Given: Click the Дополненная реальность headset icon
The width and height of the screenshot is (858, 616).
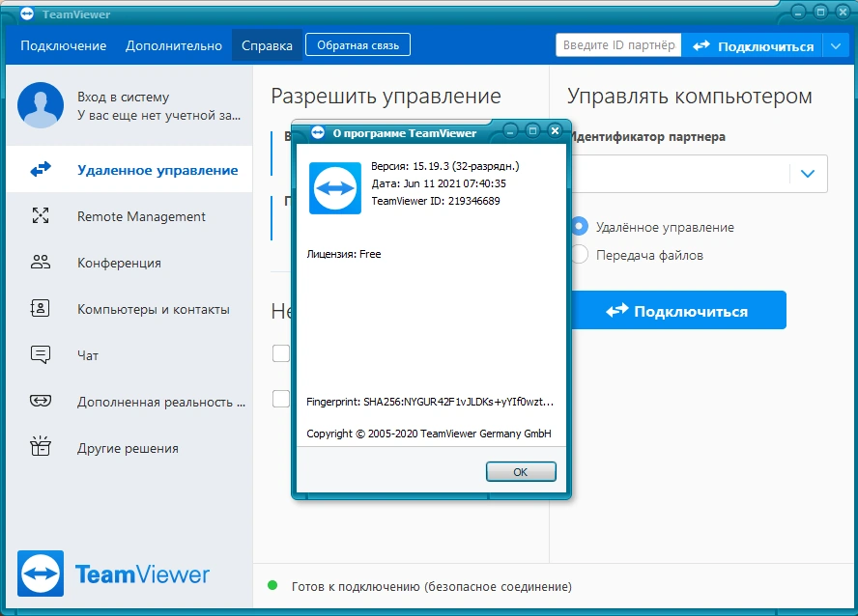Looking at the screenshot, I should (41, 402).
